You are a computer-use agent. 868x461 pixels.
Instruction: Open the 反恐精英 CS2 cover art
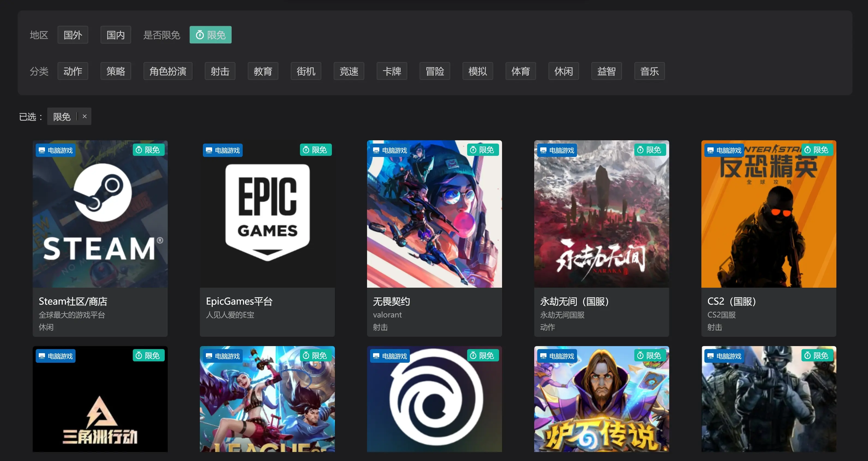(x=768, y=214)
